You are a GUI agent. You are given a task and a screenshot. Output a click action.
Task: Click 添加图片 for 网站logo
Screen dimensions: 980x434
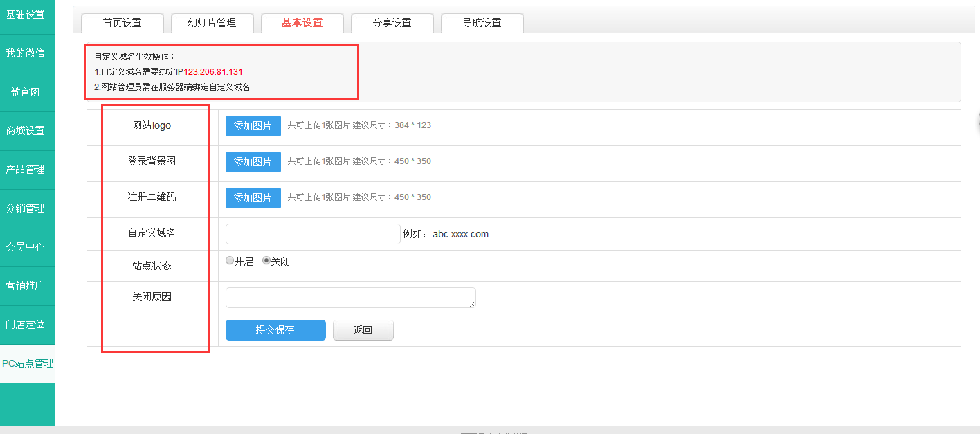pyautogui.click(x=253, y=126)
